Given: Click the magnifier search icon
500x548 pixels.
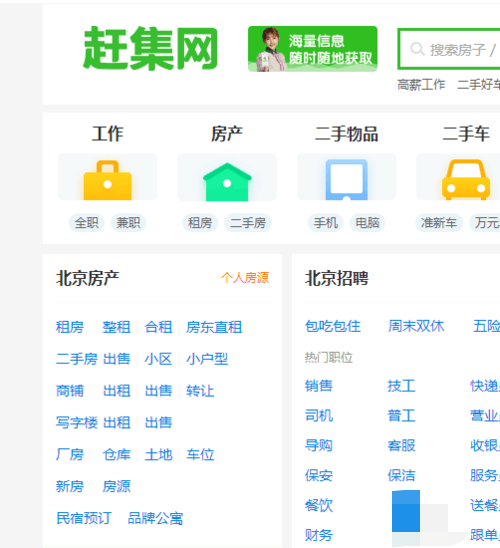Looking at the screenshot, I should pyautogui.click(x=417, y=49).
